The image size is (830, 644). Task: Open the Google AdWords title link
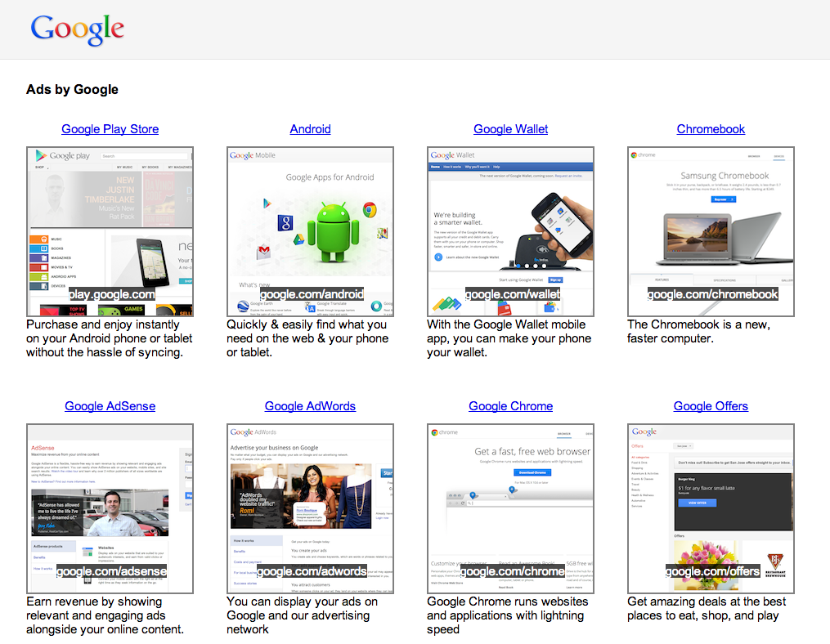(x=310, y=406)
